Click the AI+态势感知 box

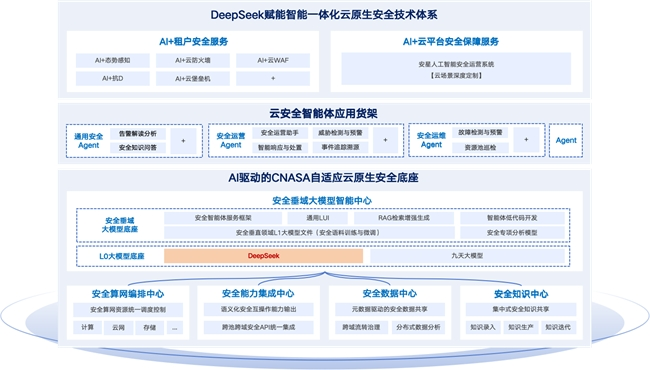tap(112, 60)
